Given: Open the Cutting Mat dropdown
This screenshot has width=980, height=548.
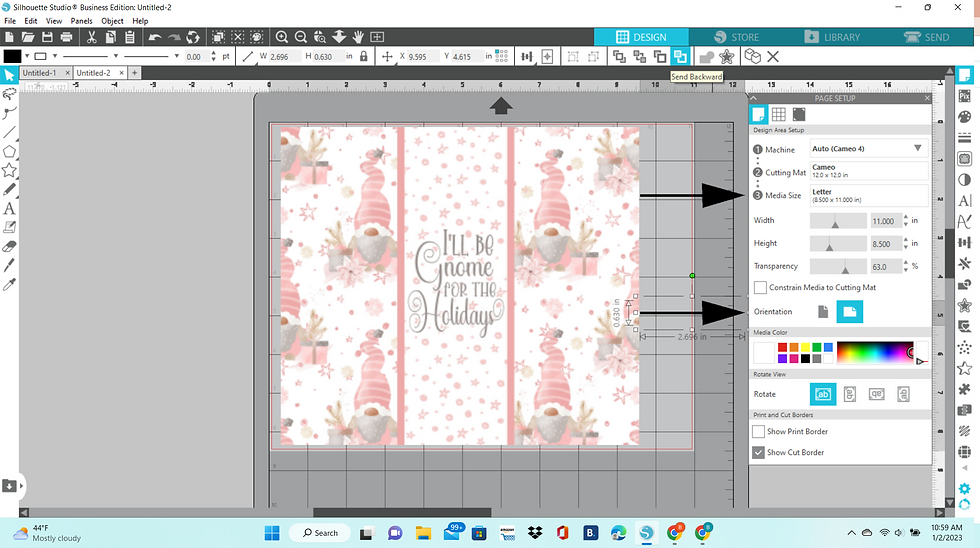Looking at the screenshot, I should click(869, 171).
